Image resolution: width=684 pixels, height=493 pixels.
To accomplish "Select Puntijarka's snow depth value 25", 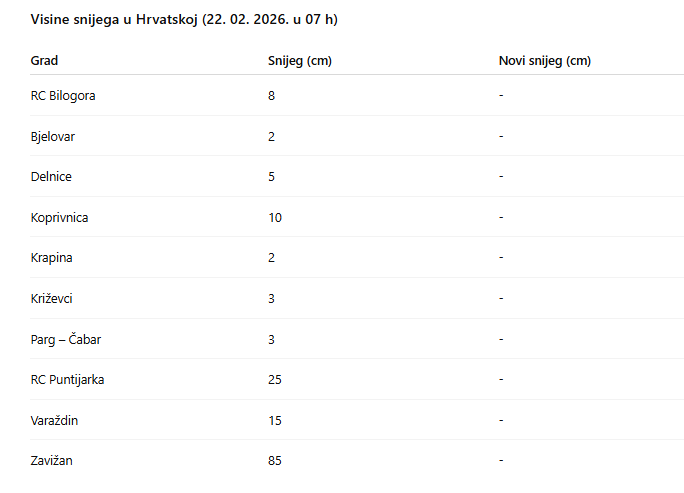I will pos(275,380).
